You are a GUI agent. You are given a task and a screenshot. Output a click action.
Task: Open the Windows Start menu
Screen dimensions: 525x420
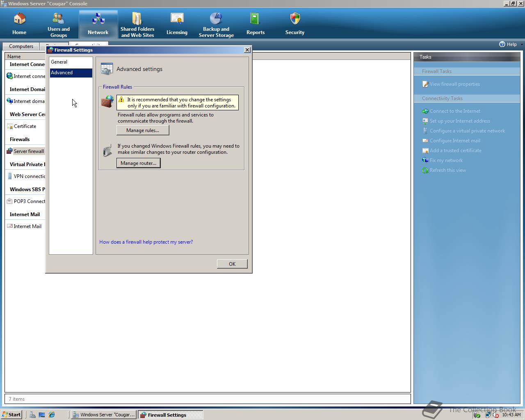11,415
